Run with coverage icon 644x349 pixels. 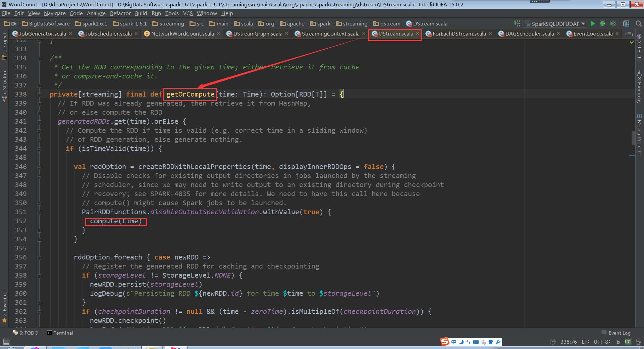coord(613,23)
